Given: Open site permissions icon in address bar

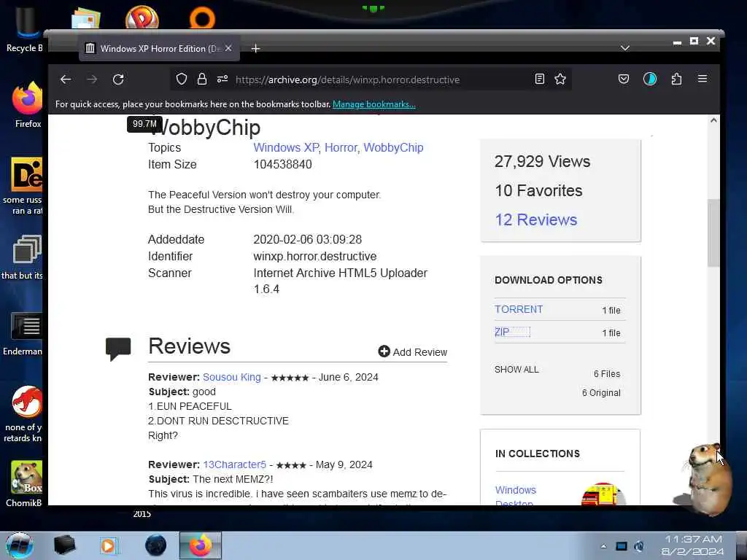Looking at the screenshot, I should (x=222, y=79).
